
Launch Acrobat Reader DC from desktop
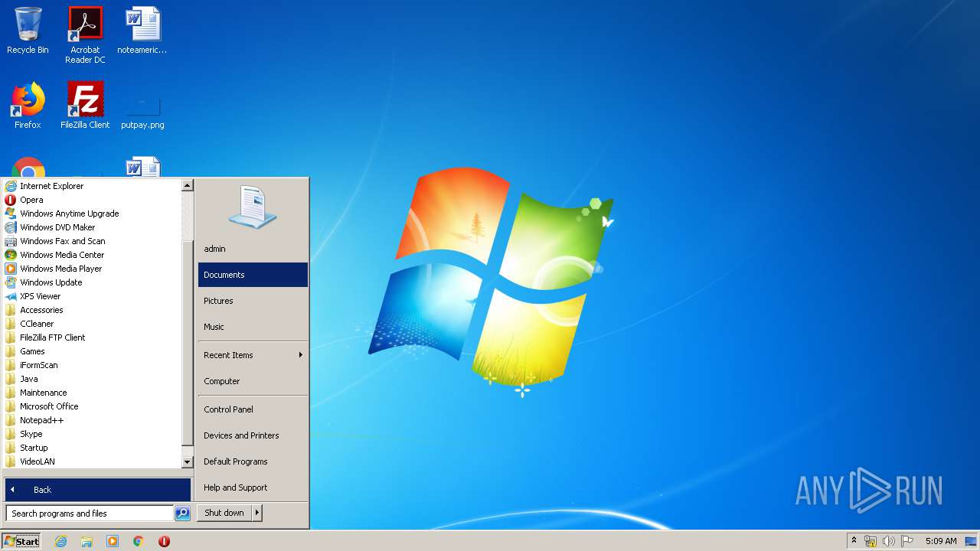coord(85,35)
